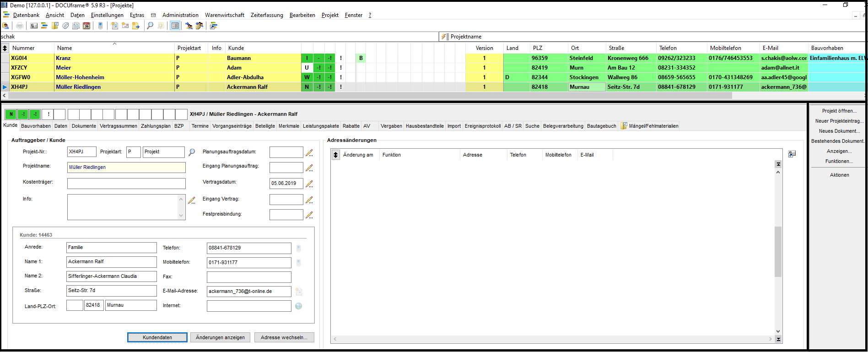Click the Projektname filter icon
868x352 pixels.
click(444, 37)
